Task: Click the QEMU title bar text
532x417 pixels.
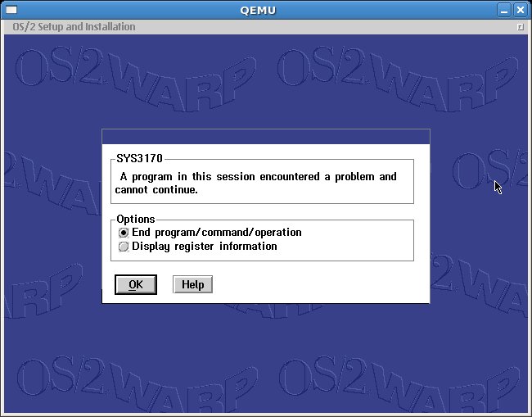Action: pos(258,11)
